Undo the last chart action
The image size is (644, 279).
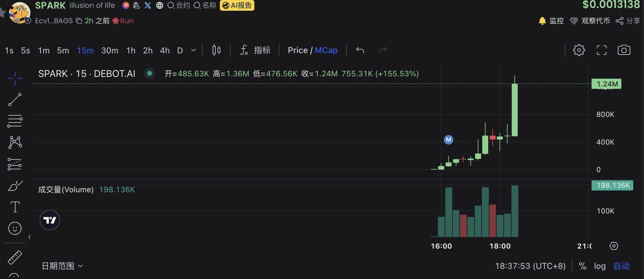(x=360, y=50)
